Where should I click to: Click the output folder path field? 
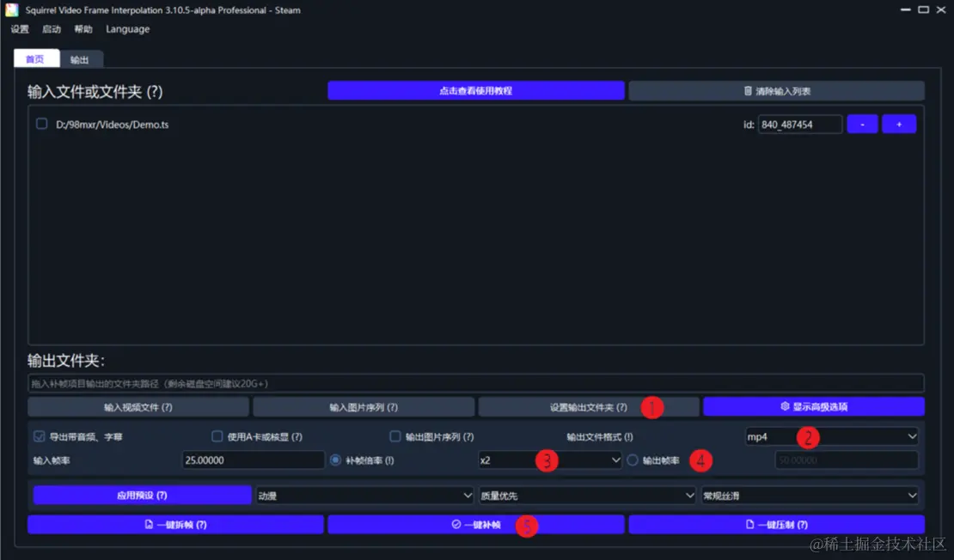click(x=476, y=384)
